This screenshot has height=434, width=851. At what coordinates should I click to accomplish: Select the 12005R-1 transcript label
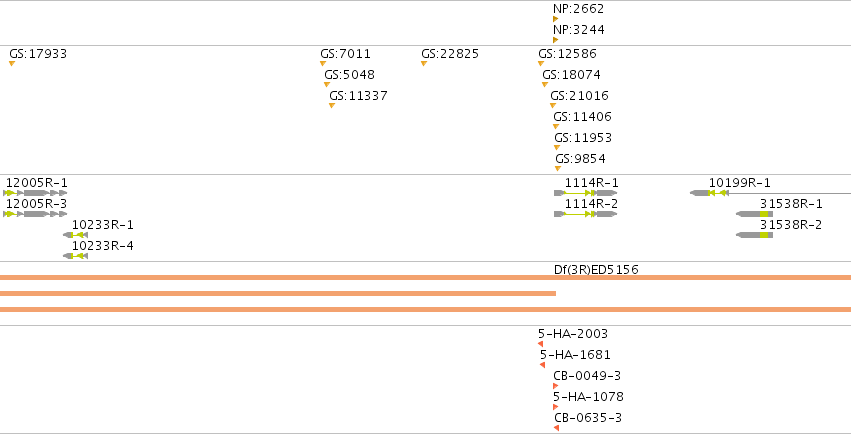[37, 183]
